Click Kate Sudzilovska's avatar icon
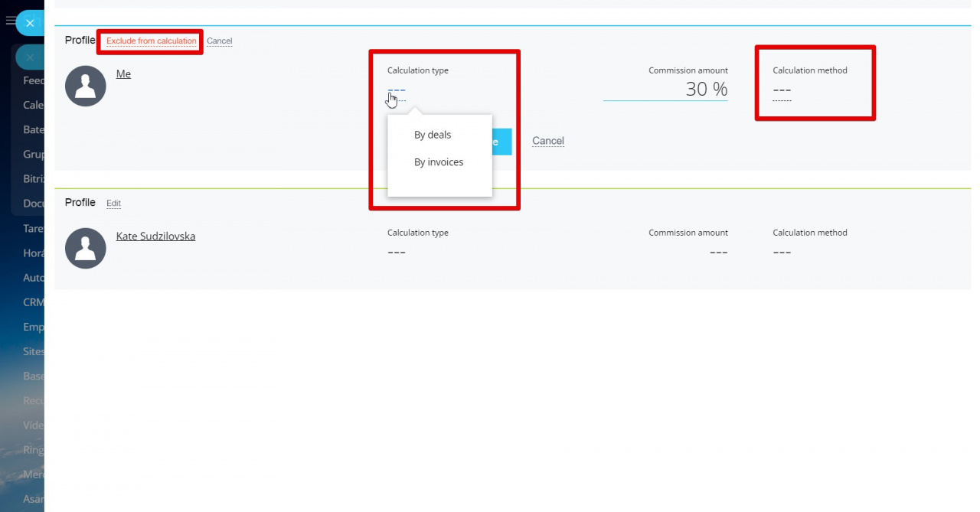This screenshot has width=980, height=512. click(x=85, y=248)
